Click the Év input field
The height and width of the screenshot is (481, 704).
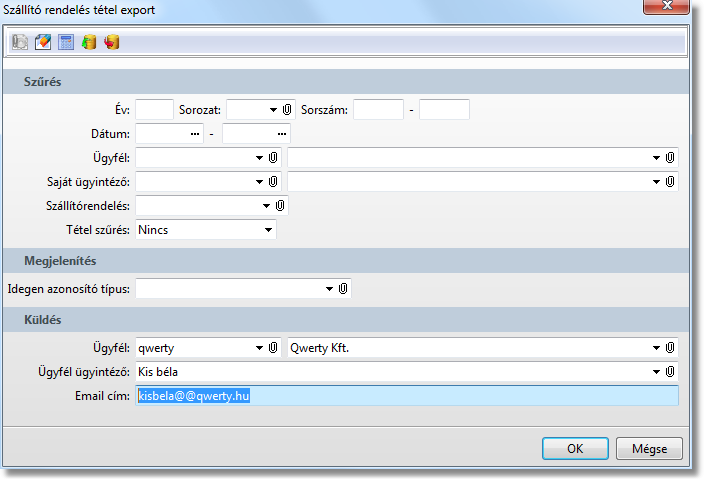click(x=154, y=110)
